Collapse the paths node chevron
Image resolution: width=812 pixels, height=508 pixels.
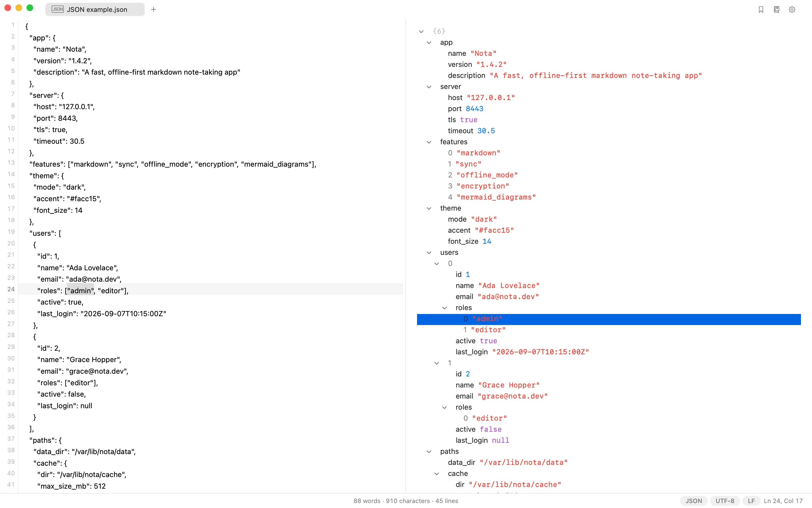pyautogui.click(x=429, y=452)
